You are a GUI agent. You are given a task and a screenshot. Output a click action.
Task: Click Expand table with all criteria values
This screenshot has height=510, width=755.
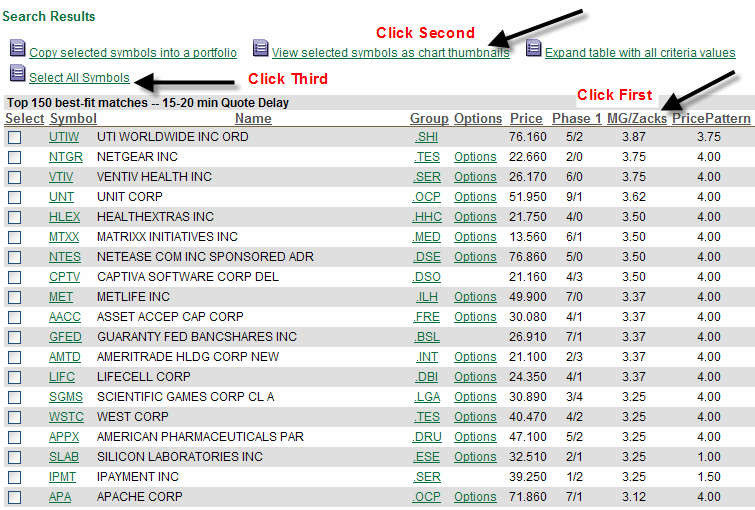coord(640,52)
